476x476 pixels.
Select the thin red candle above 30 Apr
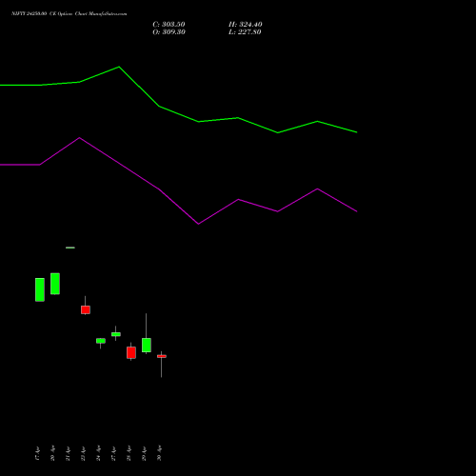[162, 356]
